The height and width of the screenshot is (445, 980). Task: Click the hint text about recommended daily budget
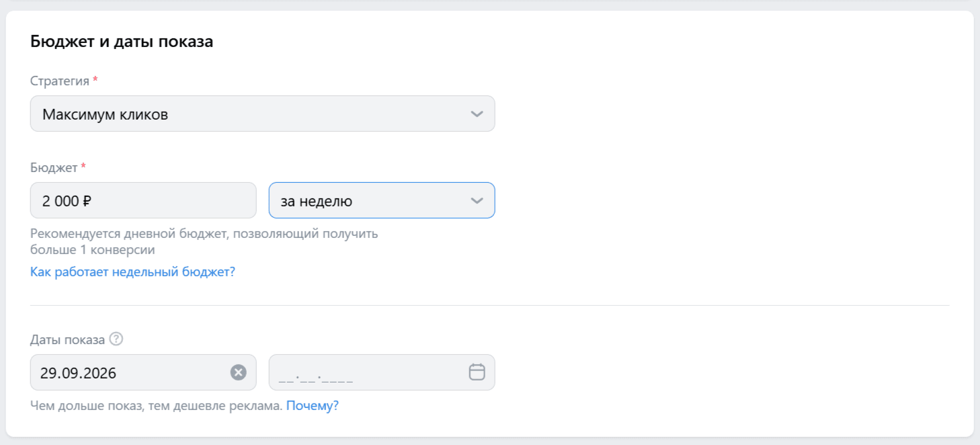pyautogui.click(x=204, y=242)
